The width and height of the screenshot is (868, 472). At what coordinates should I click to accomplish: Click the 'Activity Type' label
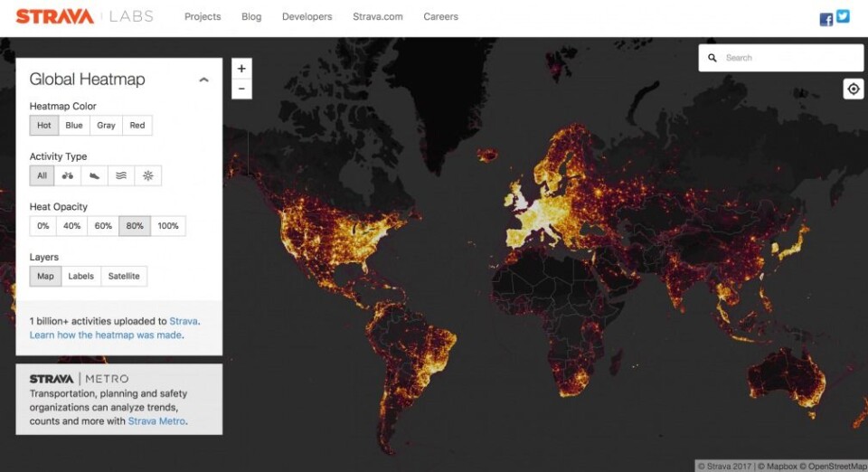click(x=58, y=156)
